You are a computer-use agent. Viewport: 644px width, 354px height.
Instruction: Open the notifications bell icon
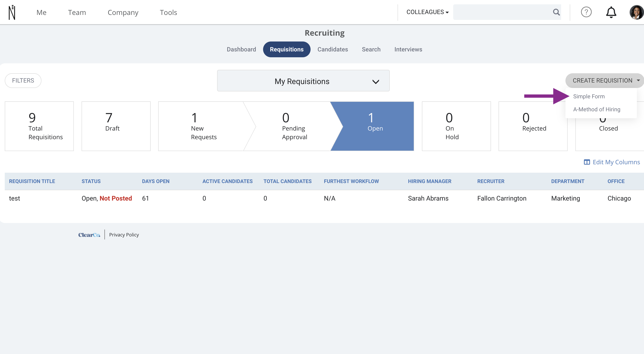[611, 12]
